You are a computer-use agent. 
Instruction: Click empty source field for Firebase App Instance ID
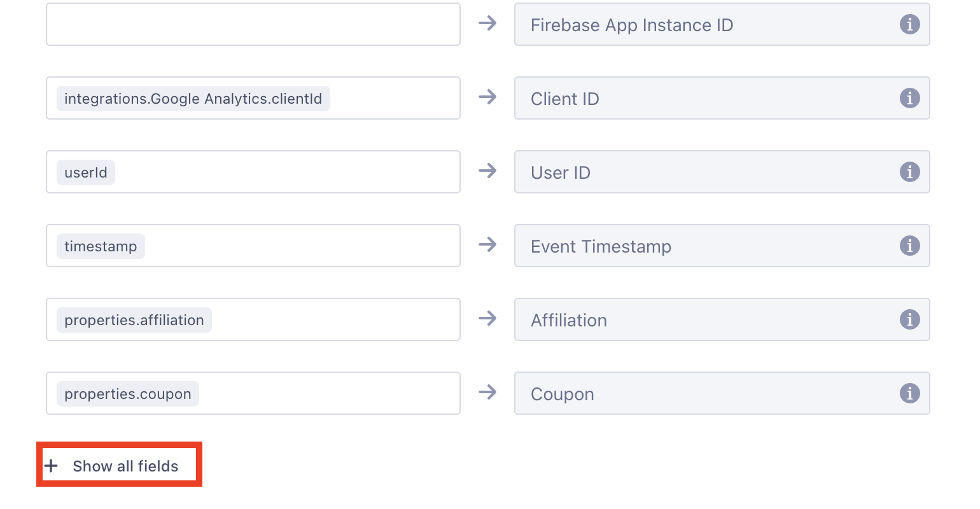click(253, 24)
